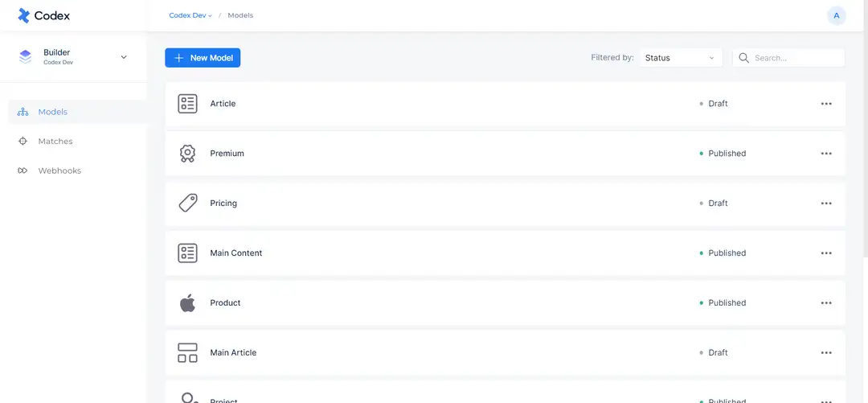Click the Main Article layout icon
The height and width of the screenshot is (403, 868).
tap(187, 352)
